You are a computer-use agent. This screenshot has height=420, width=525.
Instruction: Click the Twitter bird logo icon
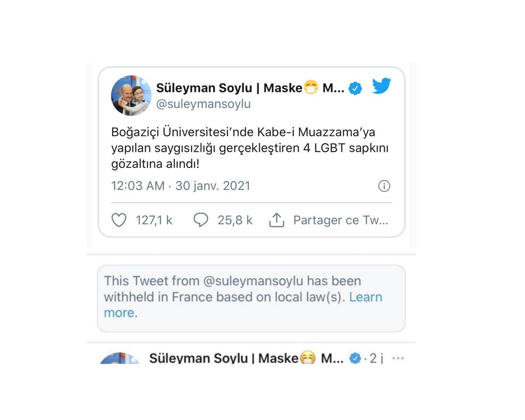click(x=381, y=86)
